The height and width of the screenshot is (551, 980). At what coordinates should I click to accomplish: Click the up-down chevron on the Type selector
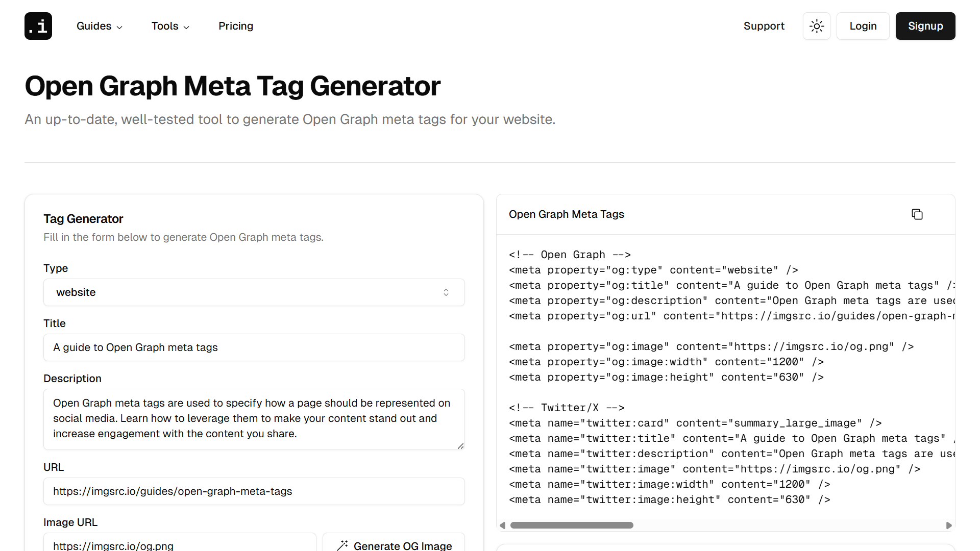(446, 292)
